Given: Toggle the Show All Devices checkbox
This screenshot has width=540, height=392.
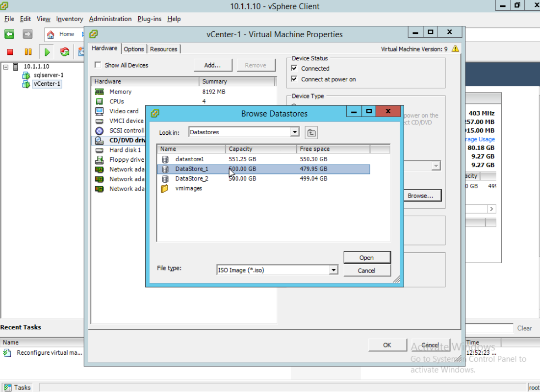Looking at the screenshot, I should point(98,65).
